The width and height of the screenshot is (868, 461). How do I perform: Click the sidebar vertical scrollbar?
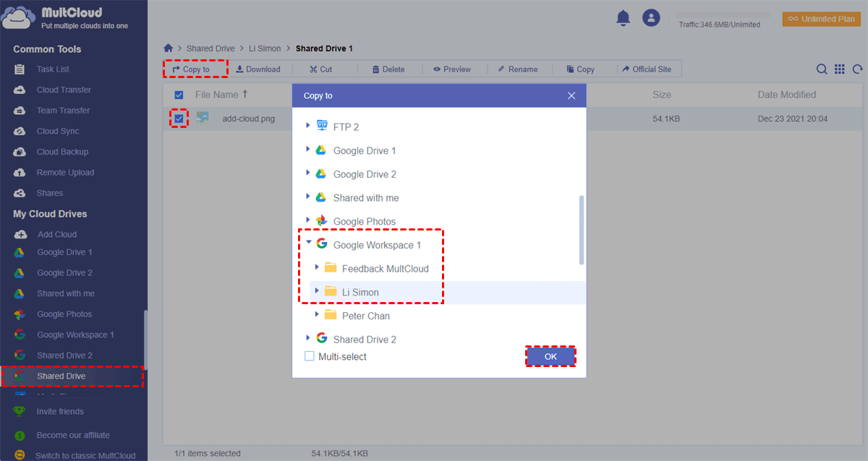pos(145,340)
